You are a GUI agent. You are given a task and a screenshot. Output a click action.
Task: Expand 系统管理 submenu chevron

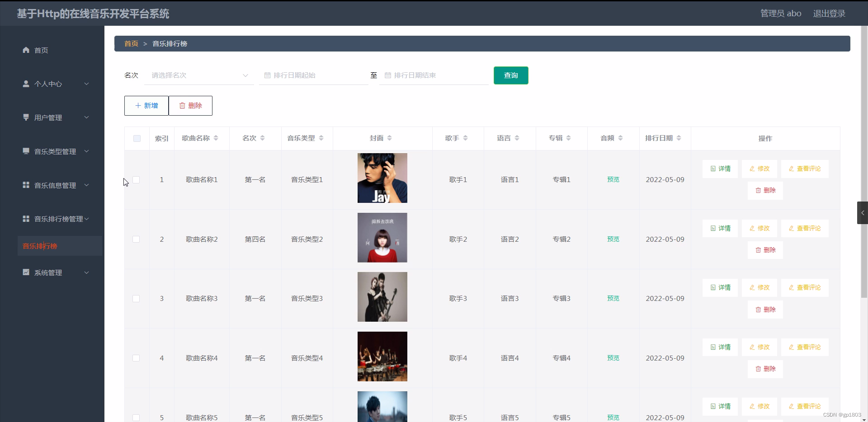(86, 272)
